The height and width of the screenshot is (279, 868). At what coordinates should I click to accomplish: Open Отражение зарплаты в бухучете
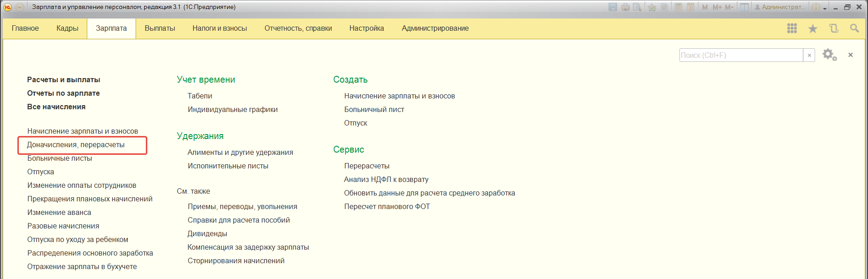click(x=82, y=266)
